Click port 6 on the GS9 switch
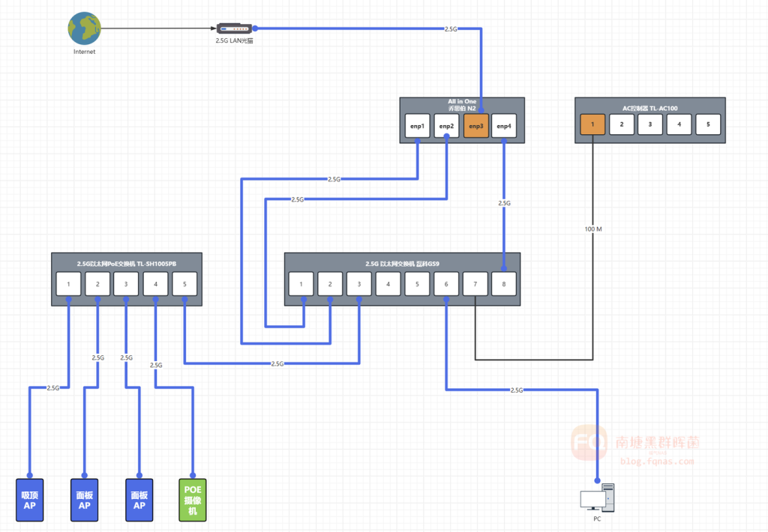This screenshot has width=768, height=532. 446,284
